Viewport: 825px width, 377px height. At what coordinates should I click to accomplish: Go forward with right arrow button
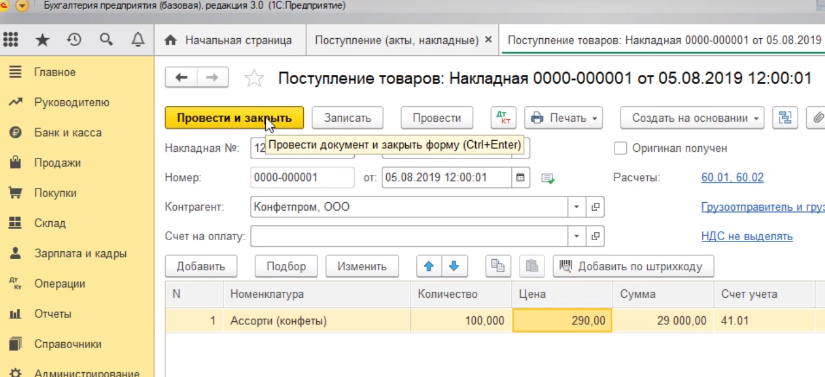point(213,78)
